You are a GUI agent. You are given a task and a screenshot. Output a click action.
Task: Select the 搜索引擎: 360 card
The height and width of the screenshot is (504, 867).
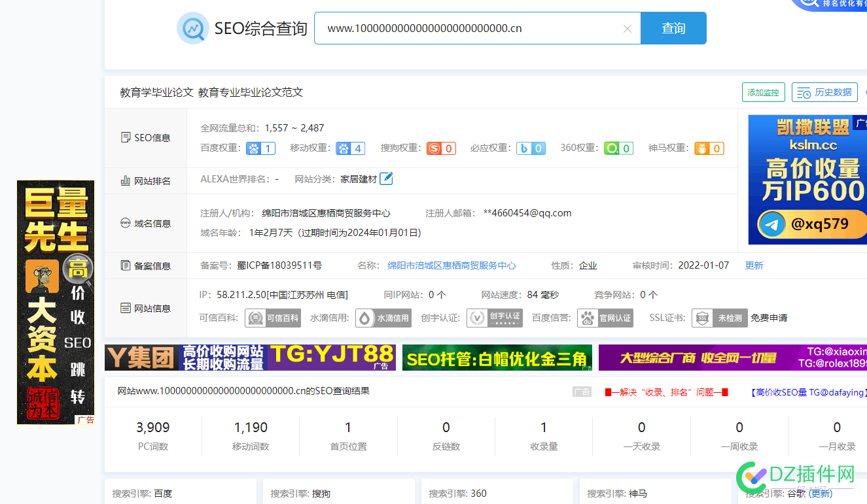tap(497, 492)
